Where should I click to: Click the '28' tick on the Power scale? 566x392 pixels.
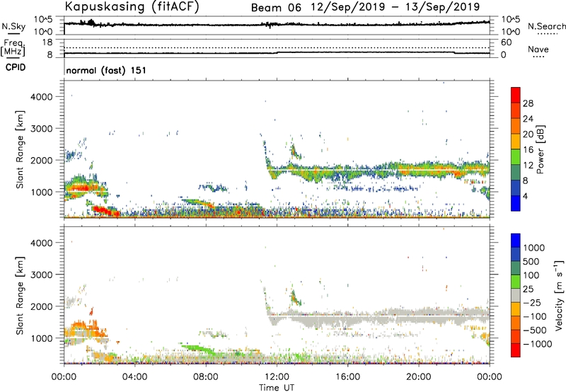[x=528, y=103]
